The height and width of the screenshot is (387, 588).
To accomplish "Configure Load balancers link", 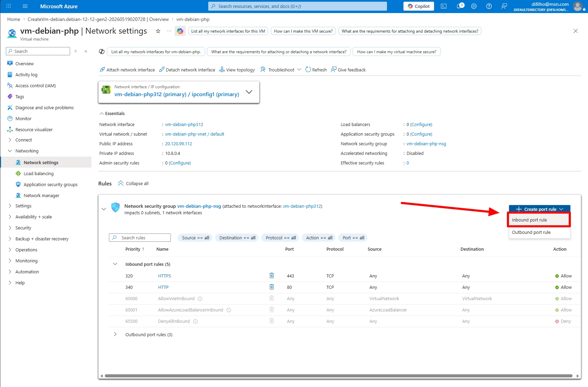I will tap(421, 124).
